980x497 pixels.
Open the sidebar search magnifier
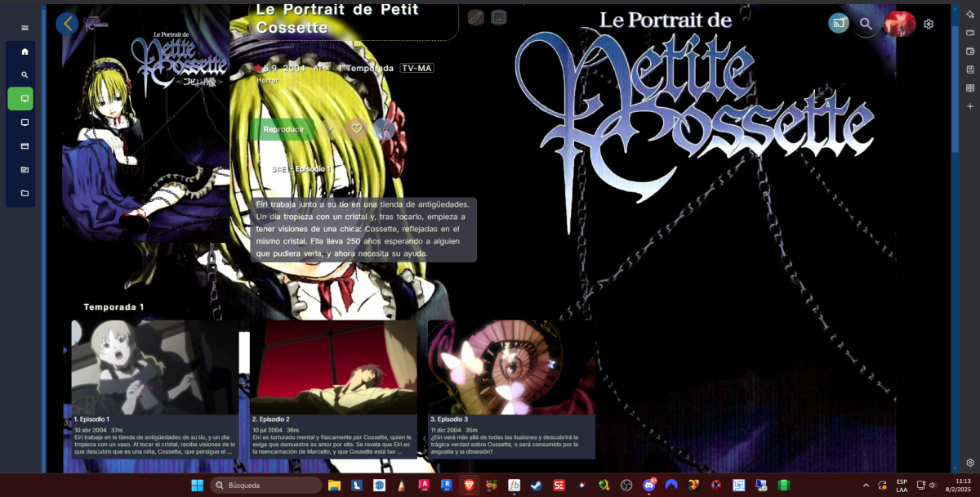click(24, 74)
